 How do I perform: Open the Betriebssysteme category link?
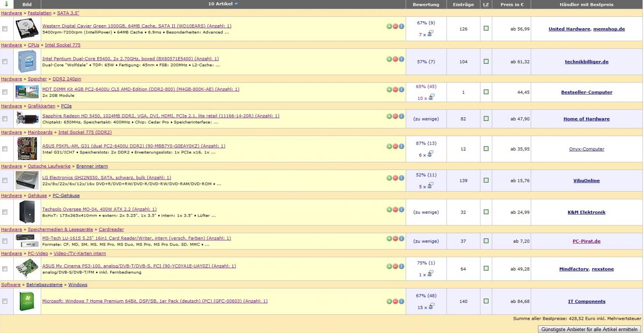pos(44,285)
